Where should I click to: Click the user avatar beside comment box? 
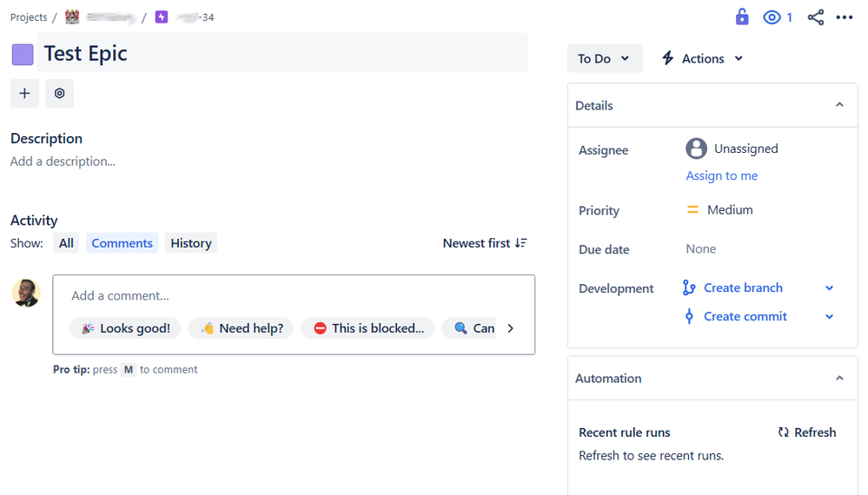click(x=26, y=293)
